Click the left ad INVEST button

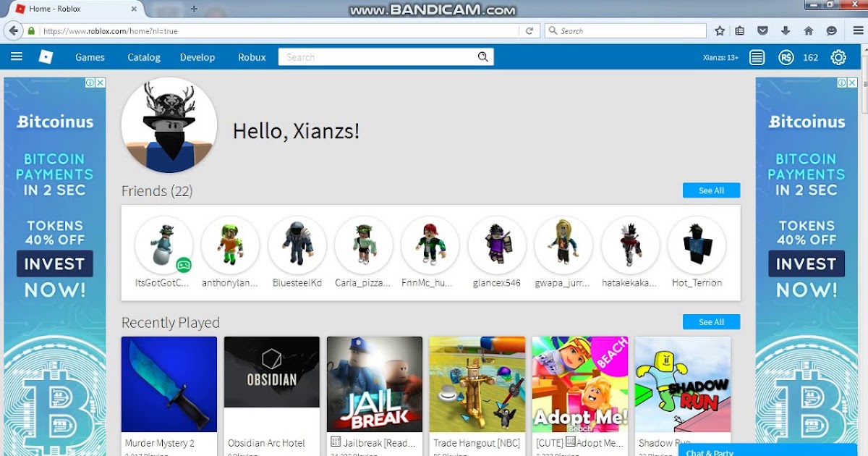point(55,263)
